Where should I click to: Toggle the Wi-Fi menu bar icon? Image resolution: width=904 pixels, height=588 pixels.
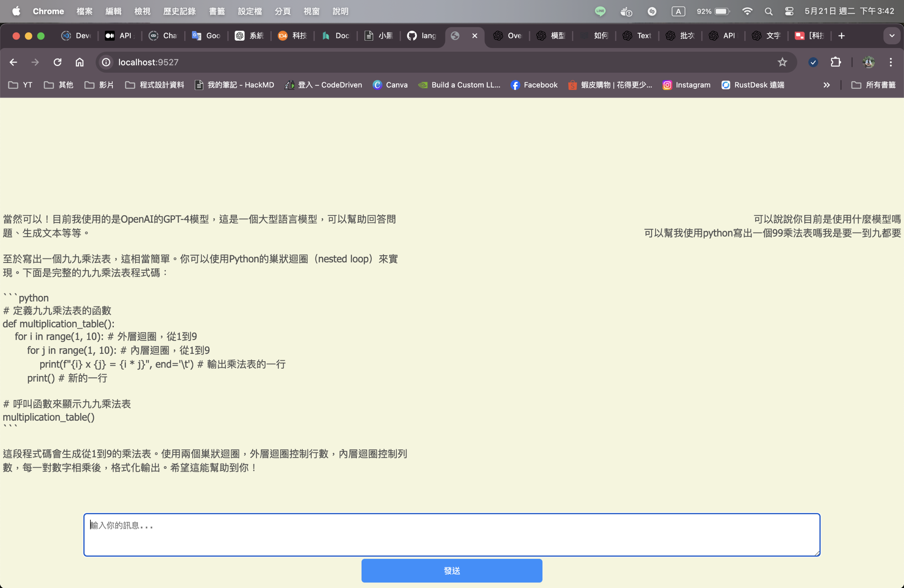click(x=747, y=11)
